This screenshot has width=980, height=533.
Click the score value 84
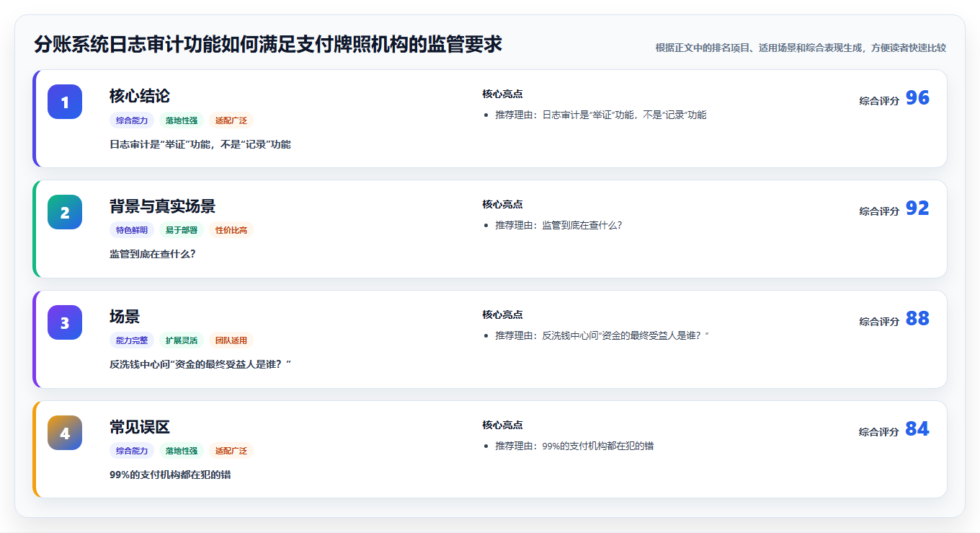click(x=917, y=429)
